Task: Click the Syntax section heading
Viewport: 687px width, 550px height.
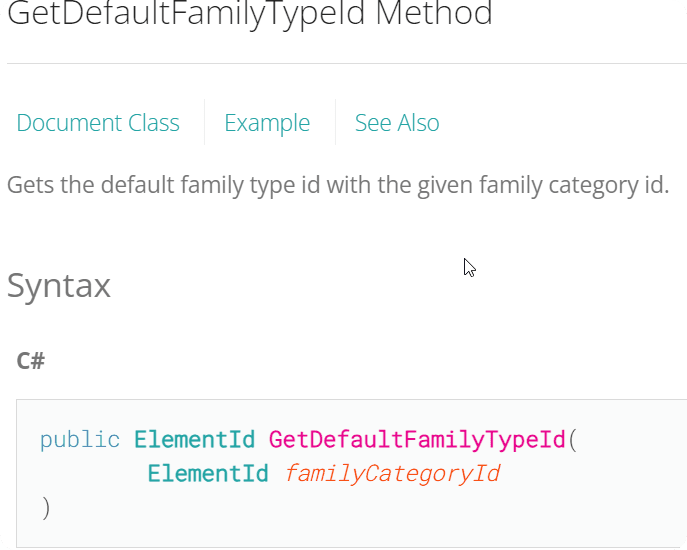Action: tap(59, 286)
